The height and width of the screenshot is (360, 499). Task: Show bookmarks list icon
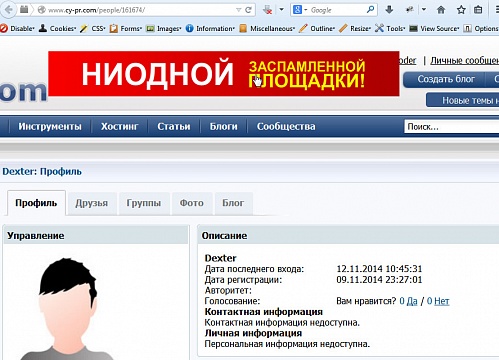click(478, 10)
